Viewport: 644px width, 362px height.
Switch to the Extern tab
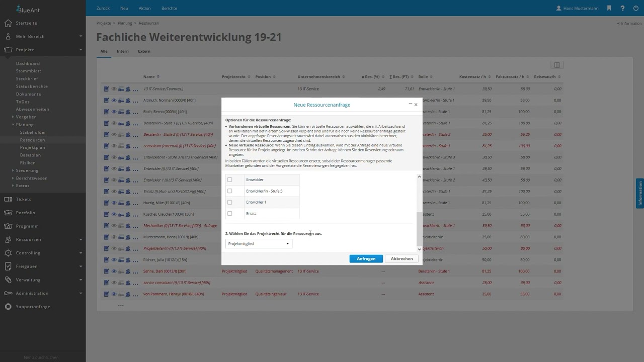[x=144, y=51]
